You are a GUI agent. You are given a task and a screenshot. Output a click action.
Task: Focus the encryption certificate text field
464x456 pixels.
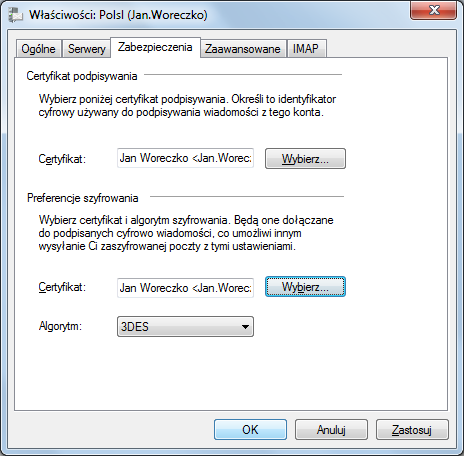pyautogui.click(x=185, y=288)
